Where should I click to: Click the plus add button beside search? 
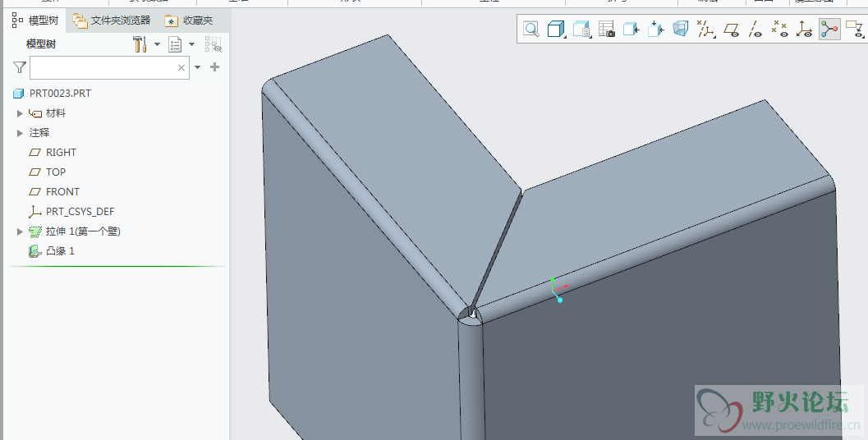[215, 67]
